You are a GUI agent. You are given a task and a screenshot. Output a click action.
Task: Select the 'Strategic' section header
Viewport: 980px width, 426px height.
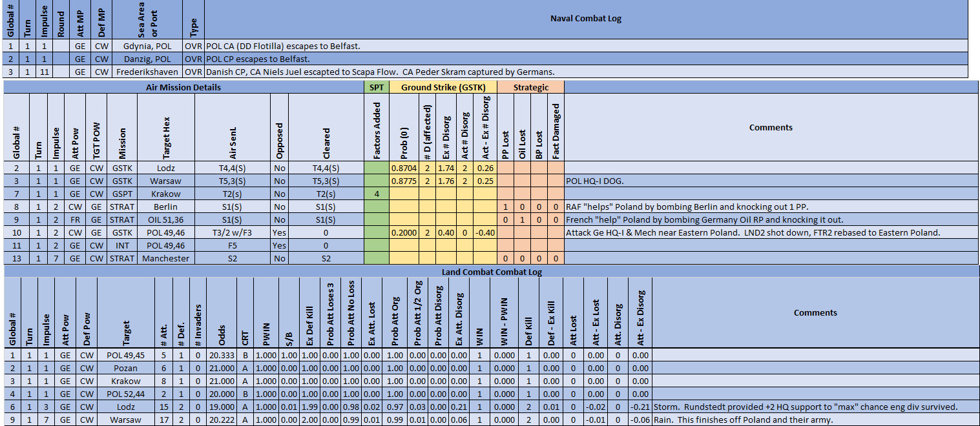pyautogui.click(x=530, y=87)
